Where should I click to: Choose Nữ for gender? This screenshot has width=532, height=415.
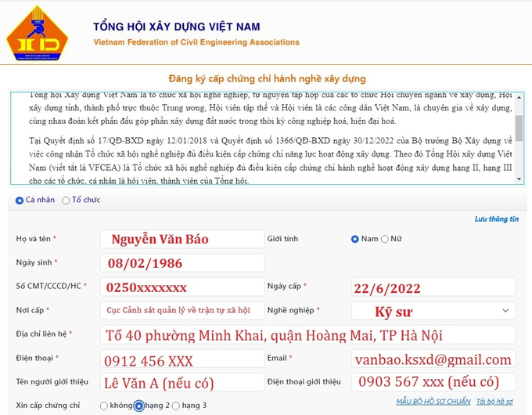pyautogui.click(x=384, y=239)
